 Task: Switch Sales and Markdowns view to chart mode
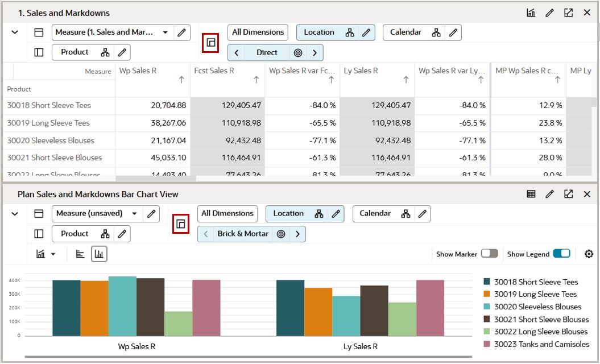(531, 13)
